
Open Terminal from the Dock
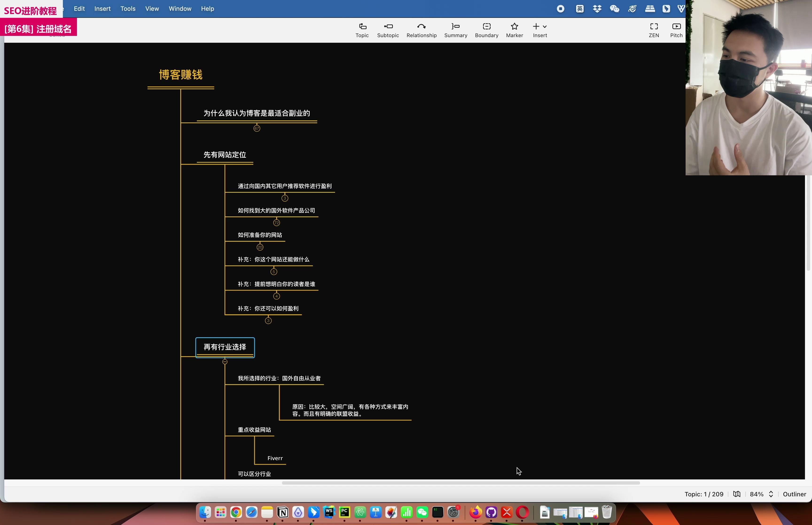pyautogui.click(x=437, y=512)
